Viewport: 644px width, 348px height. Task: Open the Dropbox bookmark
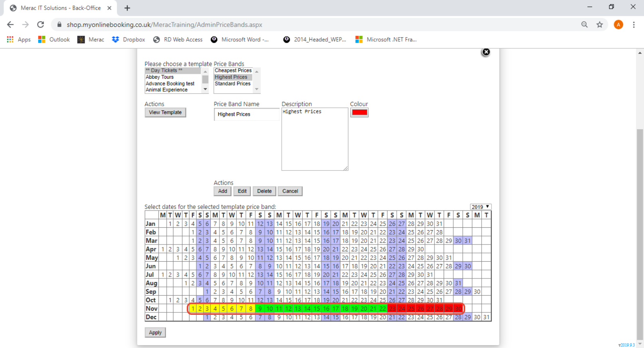(x=128, y=40)
